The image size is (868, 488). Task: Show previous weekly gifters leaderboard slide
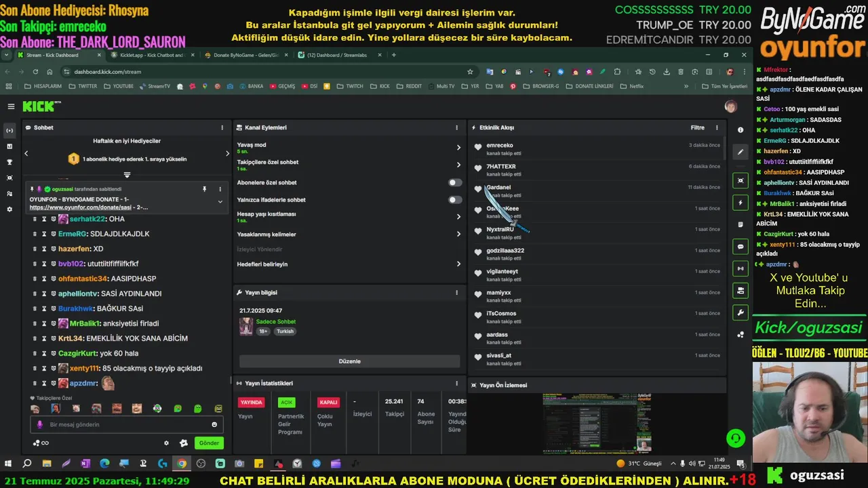26,153
